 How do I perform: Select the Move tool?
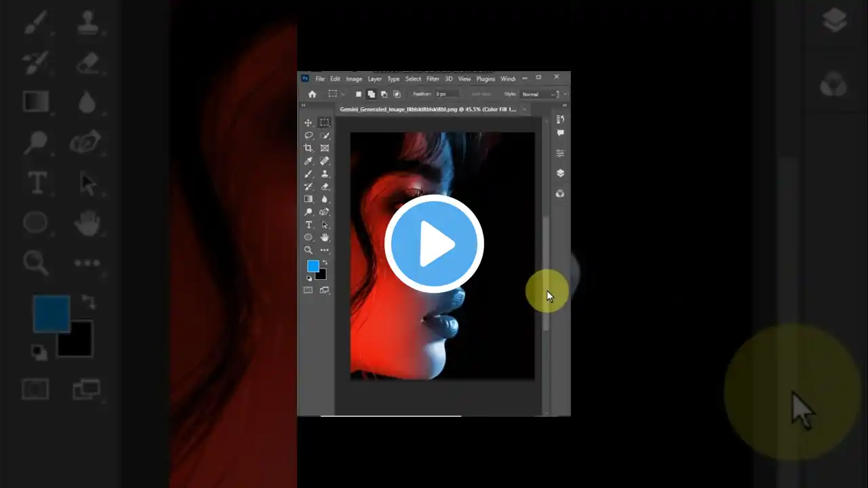[x=309, y=123]
